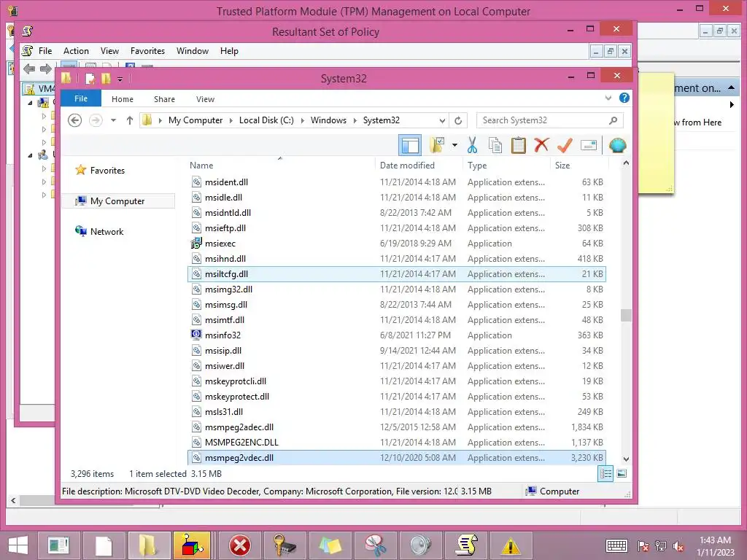Click the new folder icon in title bar
The width and height of the screenshot is (747, 560).
click(x=106, y=78)
